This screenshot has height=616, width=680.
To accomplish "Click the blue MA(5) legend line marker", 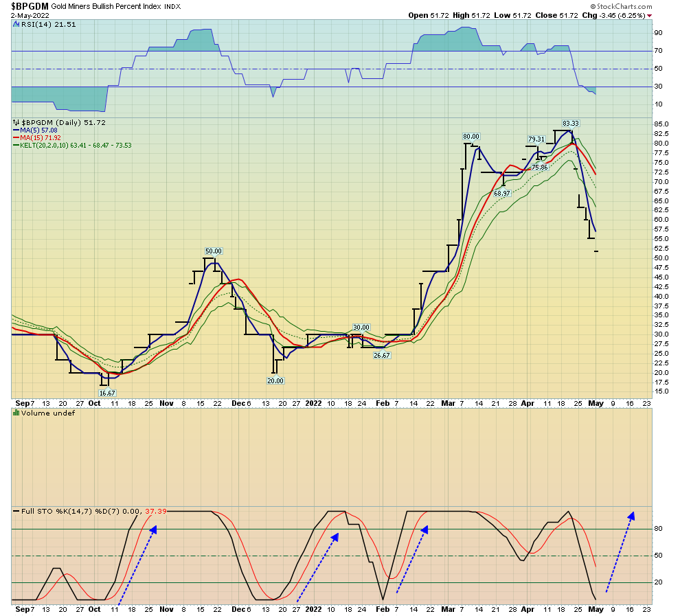I will pos(15,130).
